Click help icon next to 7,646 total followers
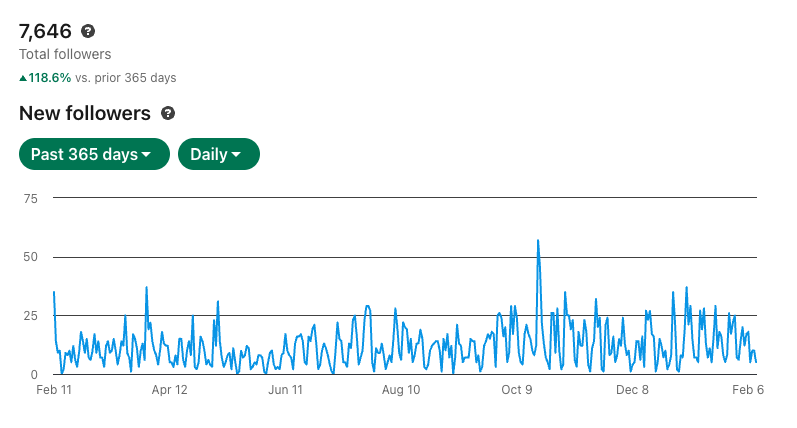The height and width of the screenshot is (428, 797). coord(88,32)
